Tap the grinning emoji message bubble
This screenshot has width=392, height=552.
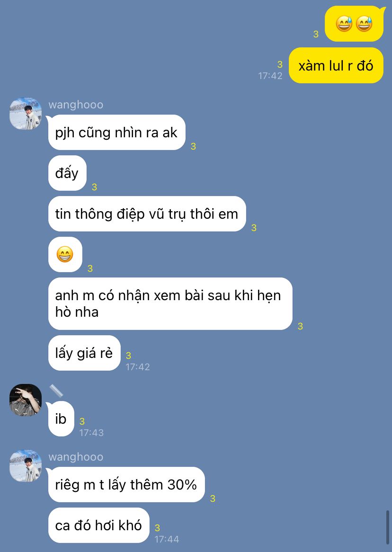pyautogui.click(x=65, y=255)
